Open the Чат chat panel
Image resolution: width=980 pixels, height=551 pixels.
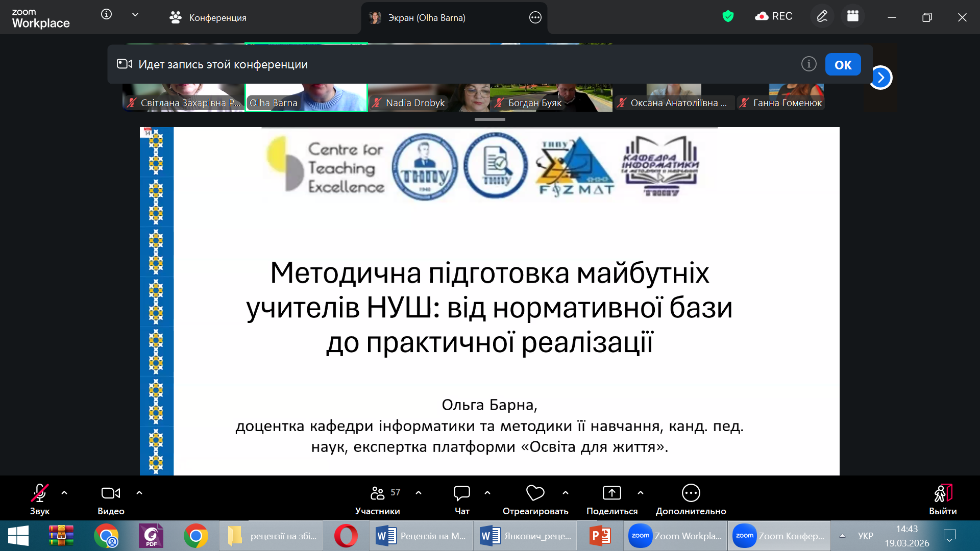[462, 499]
